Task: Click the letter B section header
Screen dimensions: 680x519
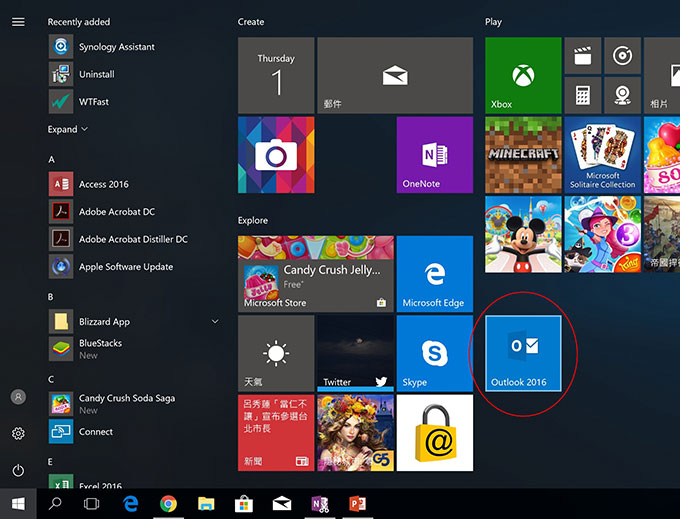Action: click(50, 297)
